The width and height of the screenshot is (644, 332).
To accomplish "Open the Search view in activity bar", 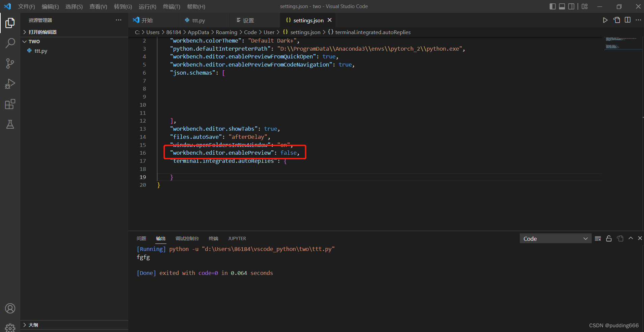I will point(10,43).
